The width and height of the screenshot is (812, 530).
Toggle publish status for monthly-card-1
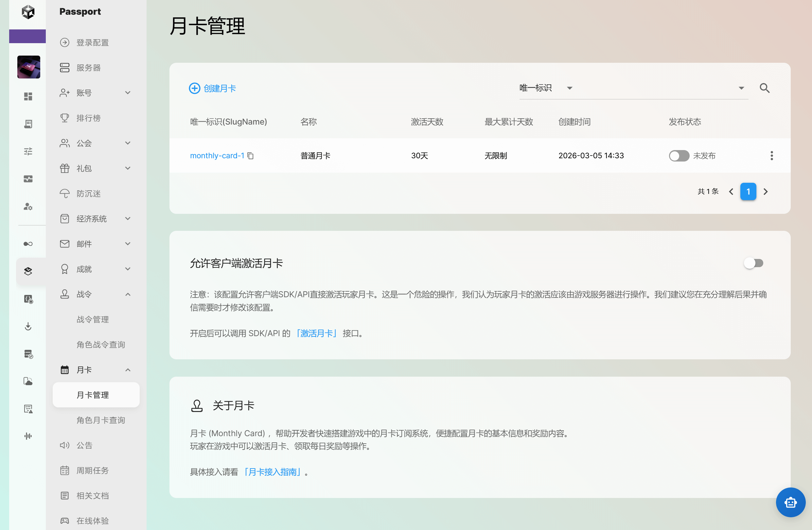click(x=679, y=156)
